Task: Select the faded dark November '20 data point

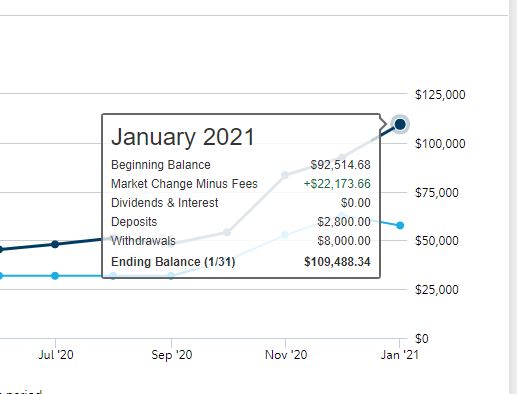Action: pyautogui.click(x=285, y=175)
